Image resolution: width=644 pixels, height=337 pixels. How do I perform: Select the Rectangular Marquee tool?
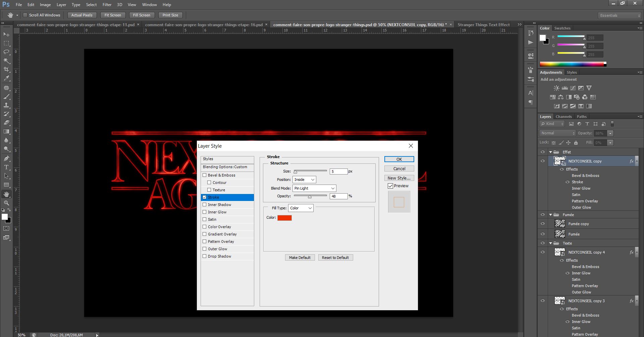click(x=6, y=43)
